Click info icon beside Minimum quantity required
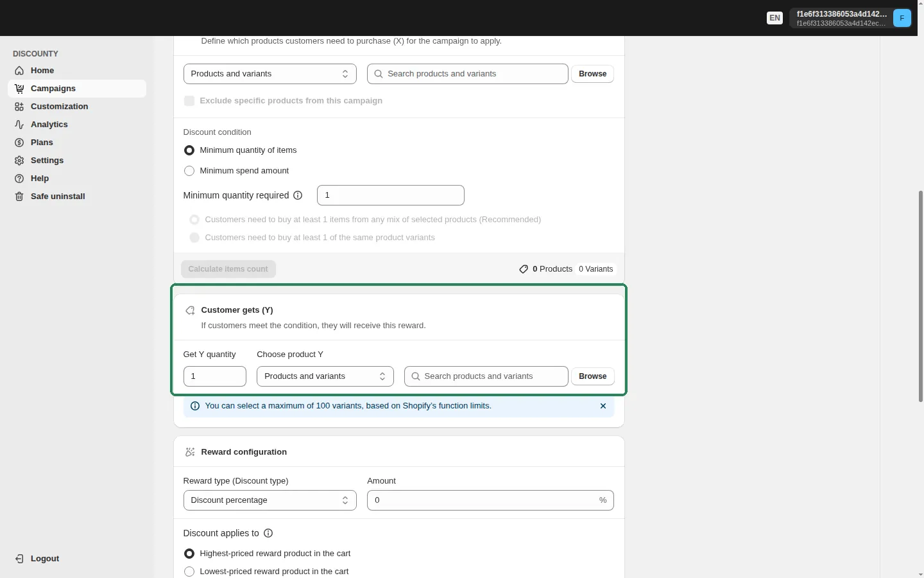Viewport: 924px width, 578px height. [x=298, y=195]
